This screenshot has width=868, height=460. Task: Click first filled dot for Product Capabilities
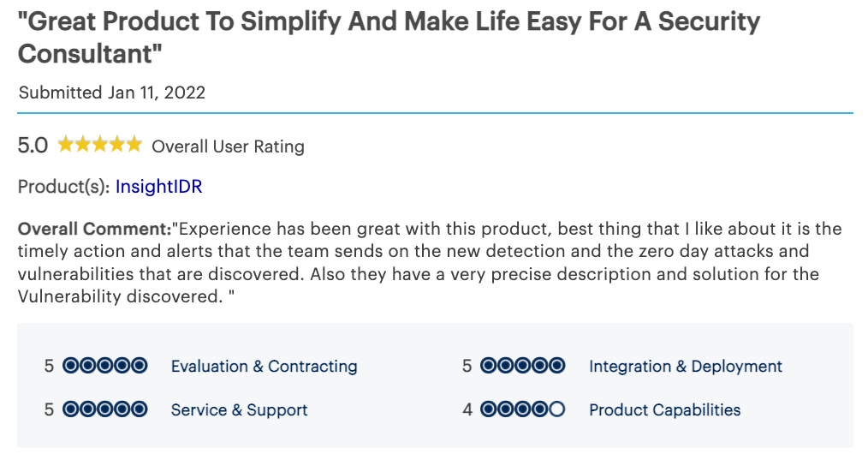489,409
